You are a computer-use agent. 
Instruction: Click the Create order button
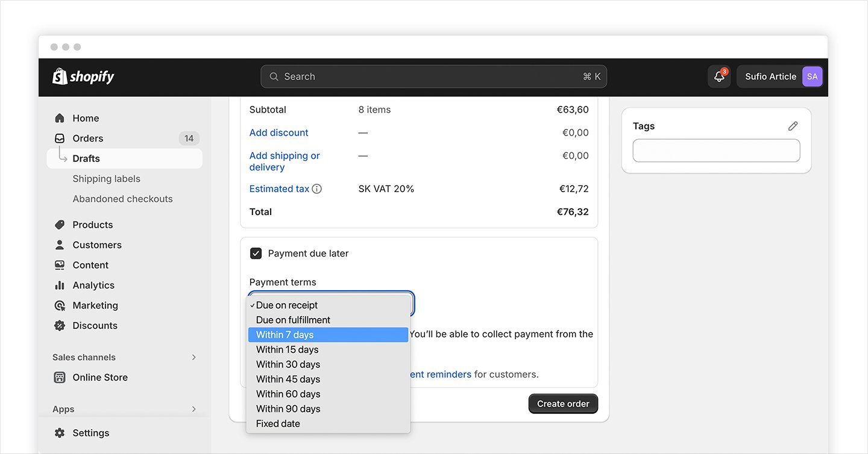coord(563,404)
